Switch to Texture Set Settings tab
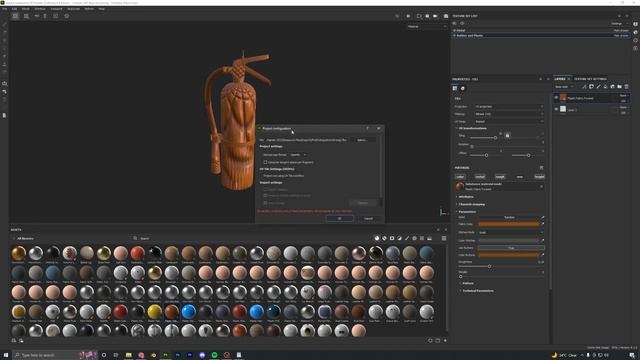640x360 pixels. pyautogui.click(x=590, y=79)
